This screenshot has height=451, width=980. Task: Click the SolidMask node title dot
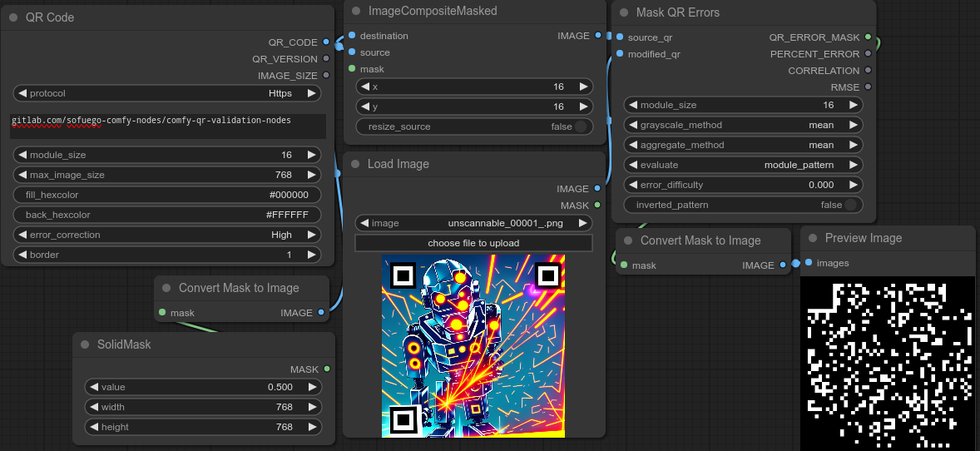[x=85, y=344]
